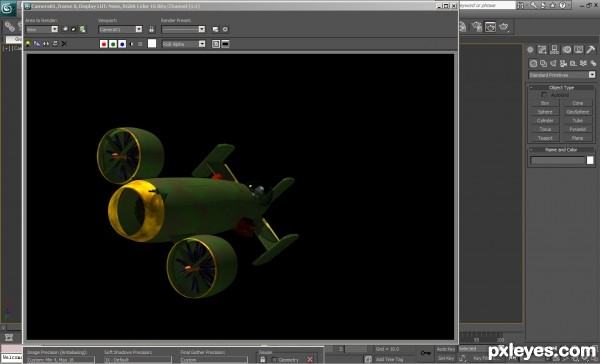Open Render Setup icon next to Render Preset

pos(215,29)
